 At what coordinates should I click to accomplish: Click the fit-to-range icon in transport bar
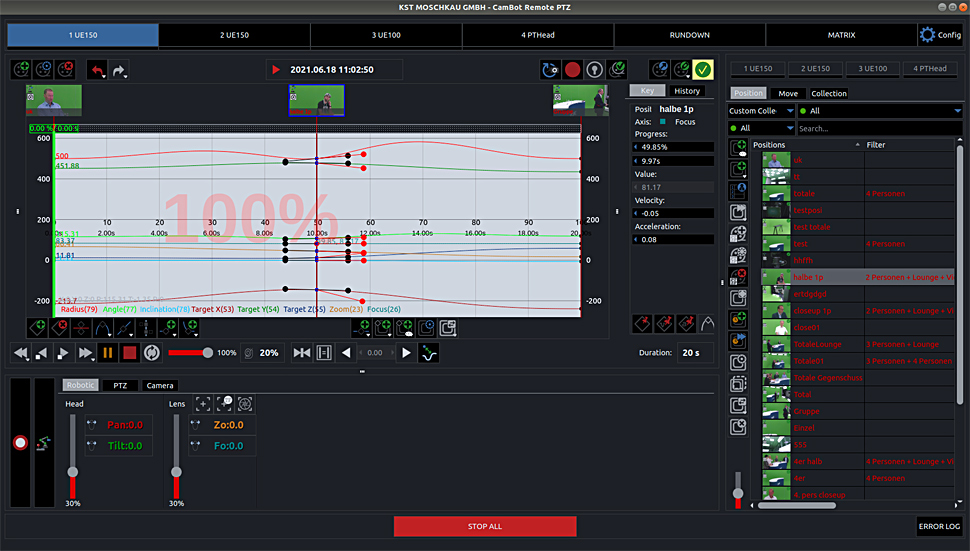324,352
